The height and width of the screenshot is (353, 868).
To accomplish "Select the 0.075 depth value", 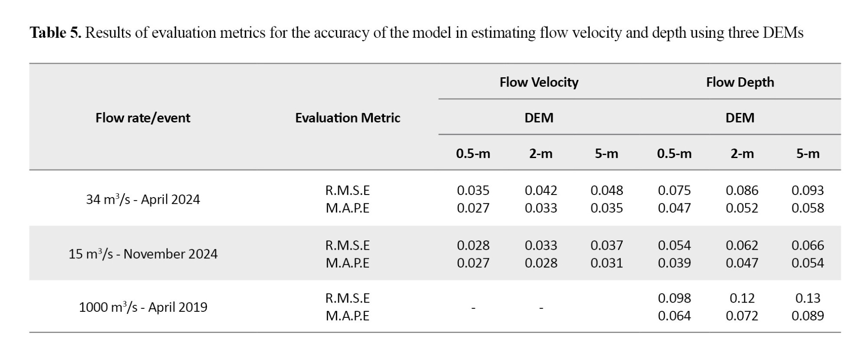I will [674, 190].
